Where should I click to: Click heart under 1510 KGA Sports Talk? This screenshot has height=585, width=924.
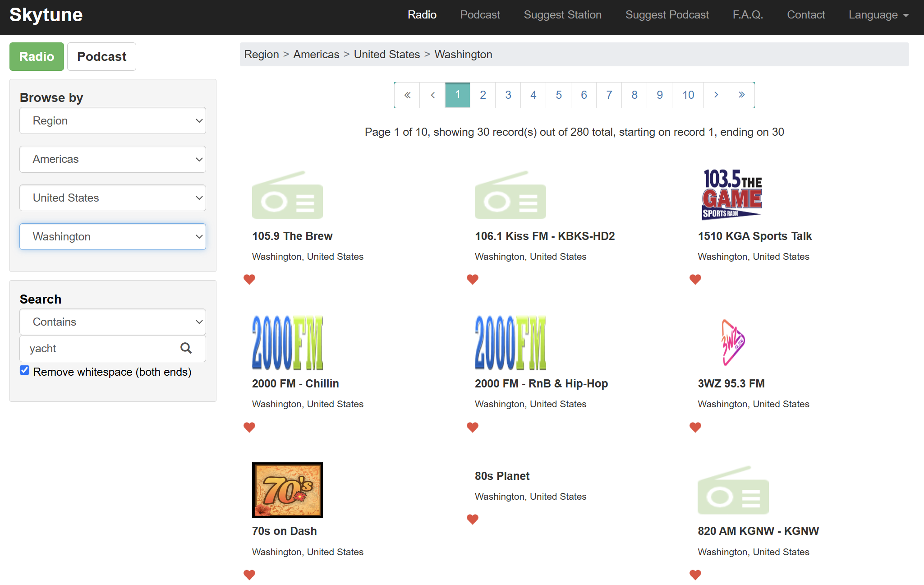[x=695, y=279]
